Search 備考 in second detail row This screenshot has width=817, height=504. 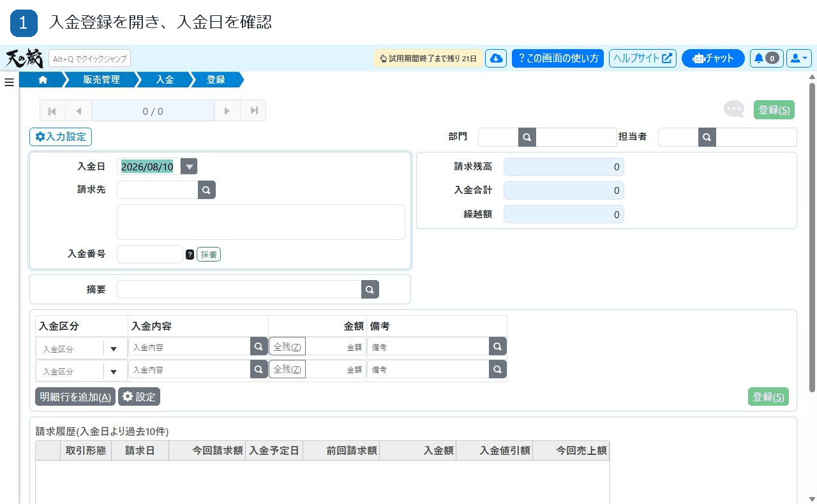(498, 369)
